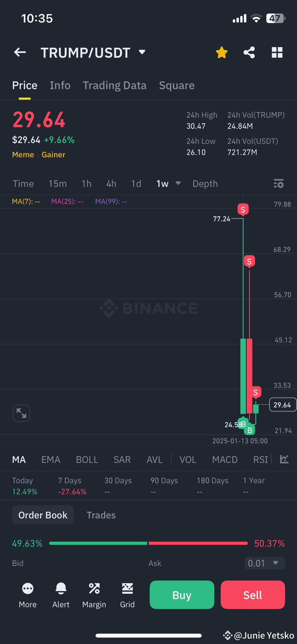Open chart display settings icon above price axis
297x644 pixels.
coord(279,184)
